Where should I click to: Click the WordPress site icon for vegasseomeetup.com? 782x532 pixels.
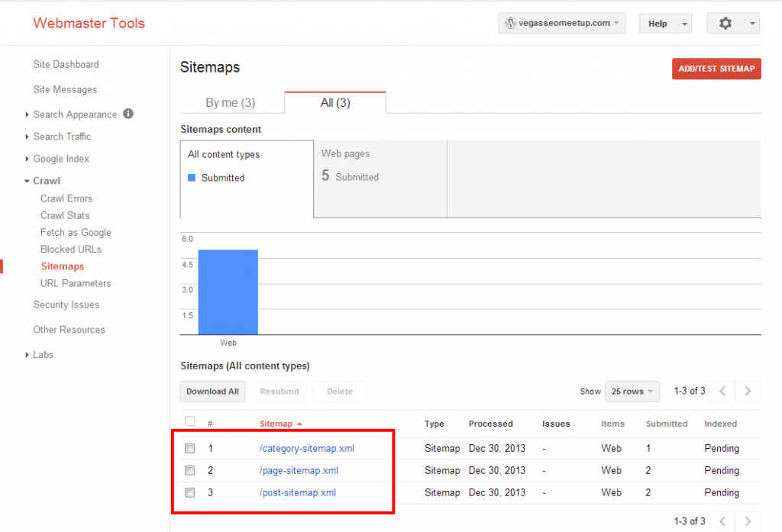pos(510,23)
